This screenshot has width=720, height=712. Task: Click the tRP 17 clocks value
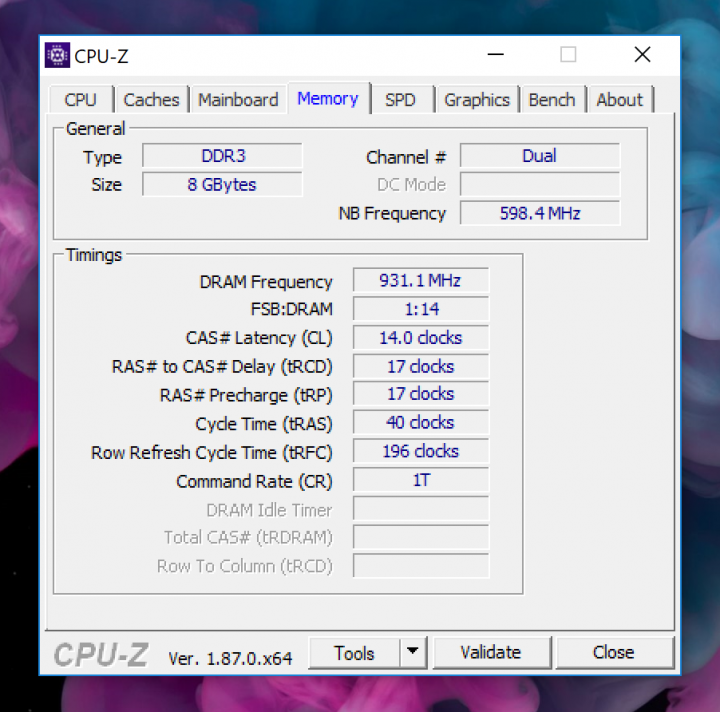click(421, 394)
